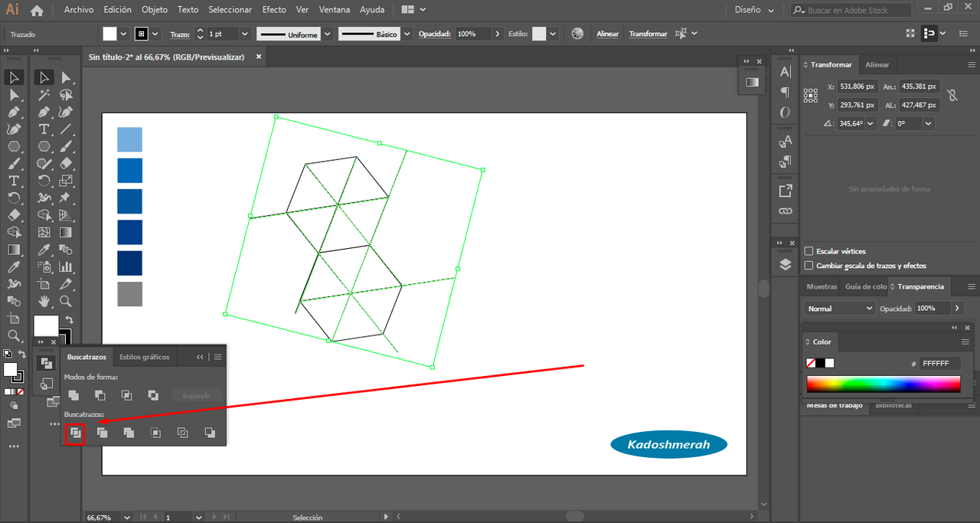The image size is (980, 523).
Task: Switch to the Alinear tab
Action: coord(877,65)
